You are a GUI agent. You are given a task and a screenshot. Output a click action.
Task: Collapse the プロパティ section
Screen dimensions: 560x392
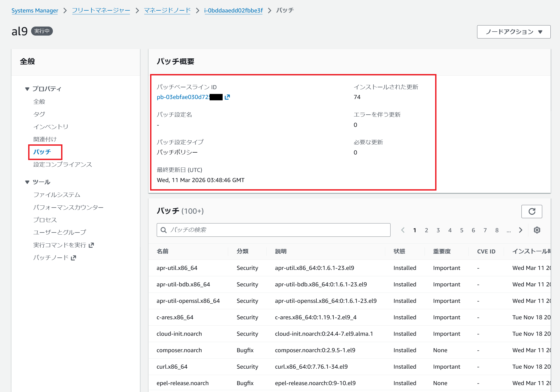(27, 89)
